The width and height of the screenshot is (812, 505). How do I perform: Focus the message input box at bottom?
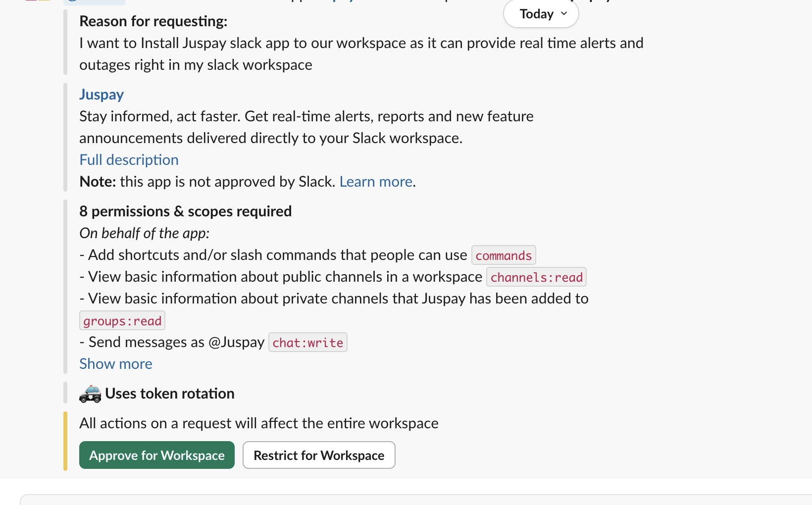[x=416, y=499]
